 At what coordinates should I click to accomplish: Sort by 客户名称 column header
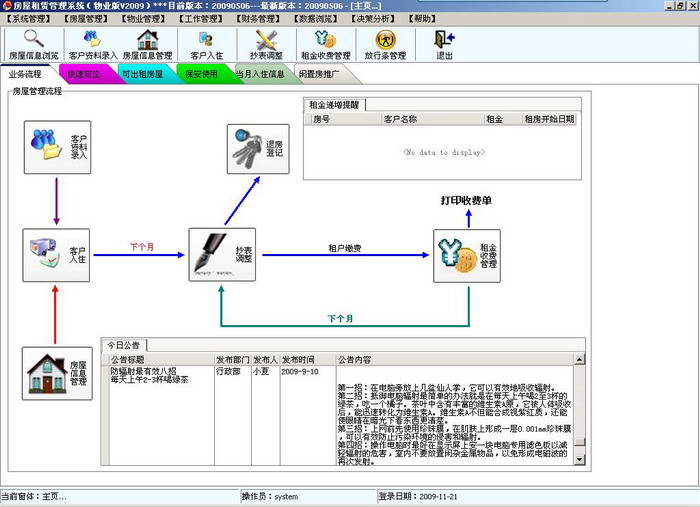(x=432, y=119)
